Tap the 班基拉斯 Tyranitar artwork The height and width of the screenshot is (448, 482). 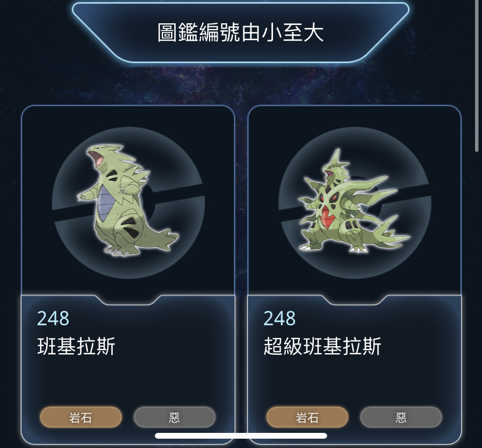pos(127,200)
